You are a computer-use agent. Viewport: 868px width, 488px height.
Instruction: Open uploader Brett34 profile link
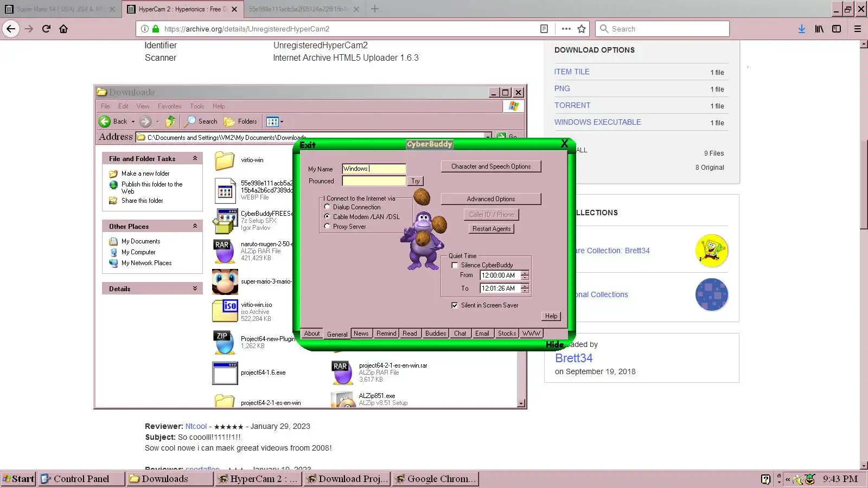point(574,358)
